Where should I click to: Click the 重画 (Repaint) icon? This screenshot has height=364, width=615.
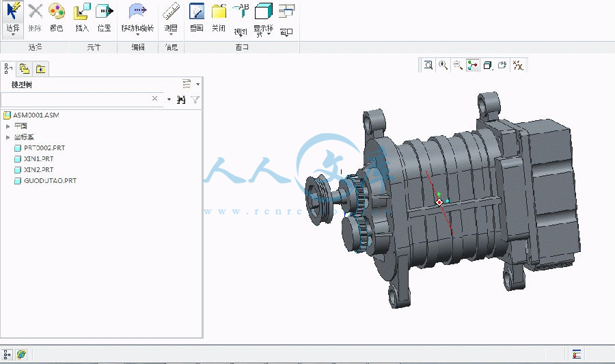click(197, 12)
